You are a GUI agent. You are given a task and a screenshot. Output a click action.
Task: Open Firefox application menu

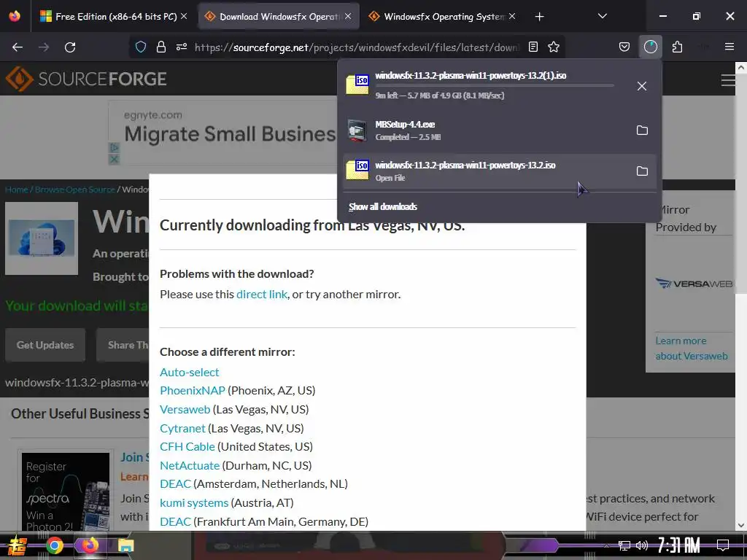point(729,47)
